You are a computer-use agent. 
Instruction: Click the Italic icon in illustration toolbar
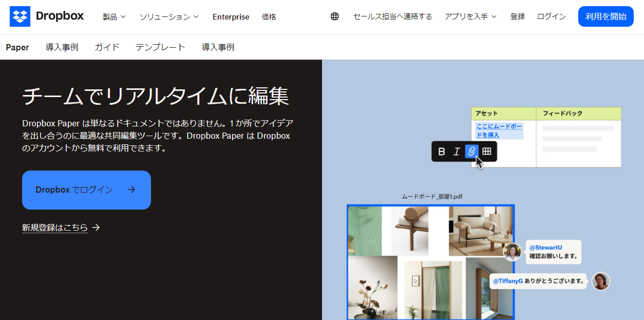457,152
